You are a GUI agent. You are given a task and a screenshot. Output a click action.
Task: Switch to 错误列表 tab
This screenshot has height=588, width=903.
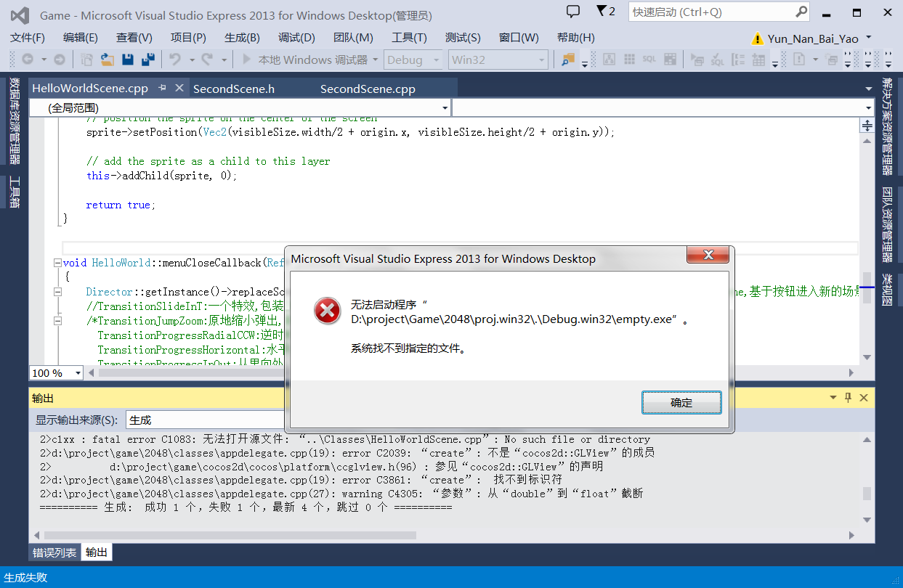click(54, 552)
